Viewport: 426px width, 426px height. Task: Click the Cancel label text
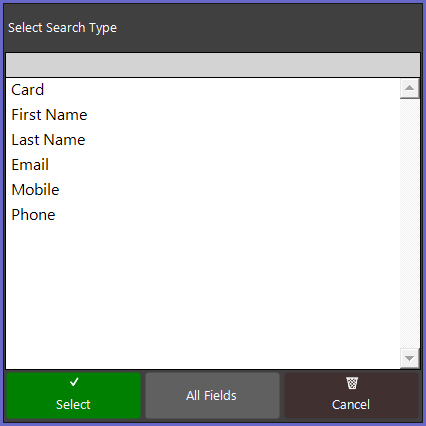pos(351,405)
